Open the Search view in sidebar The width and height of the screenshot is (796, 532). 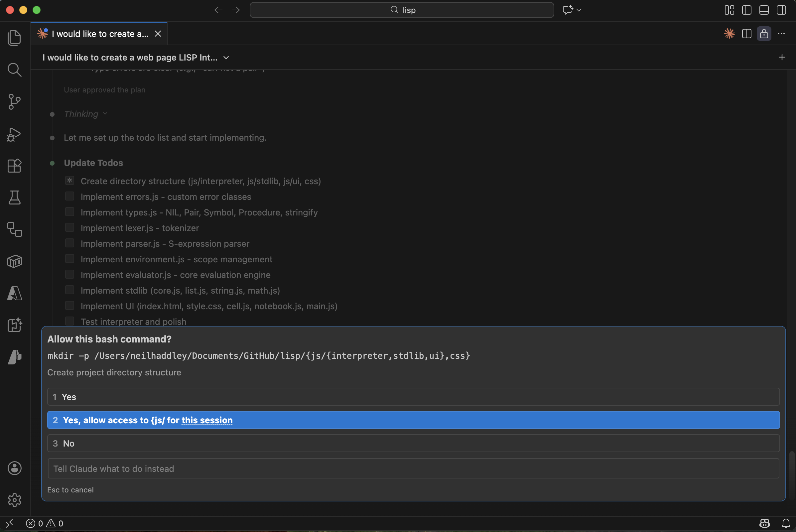click(14, 69)
